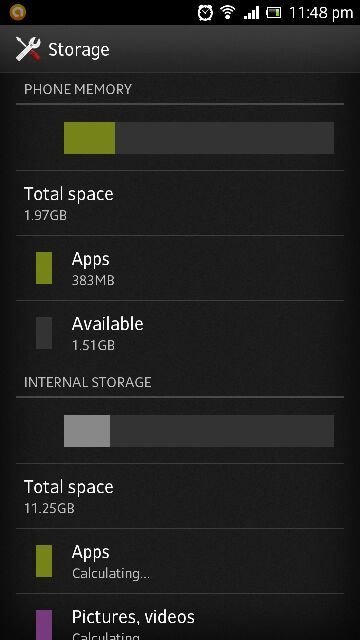The width and height of the screenshot is (360, 640).
Task: Tap Internal Storage Total space 11.25GB
Action: 180,496
